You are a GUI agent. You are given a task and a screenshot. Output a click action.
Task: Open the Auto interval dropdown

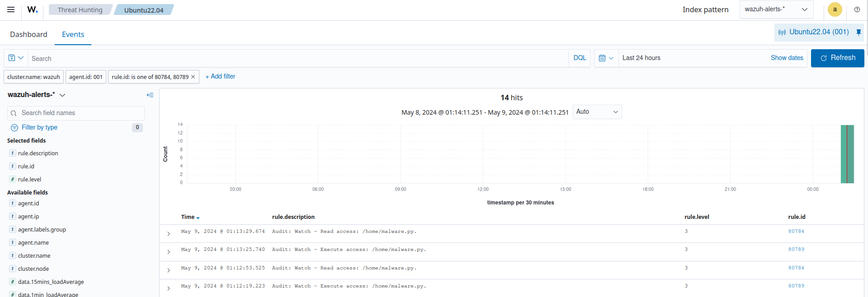(x=597, y=112)
